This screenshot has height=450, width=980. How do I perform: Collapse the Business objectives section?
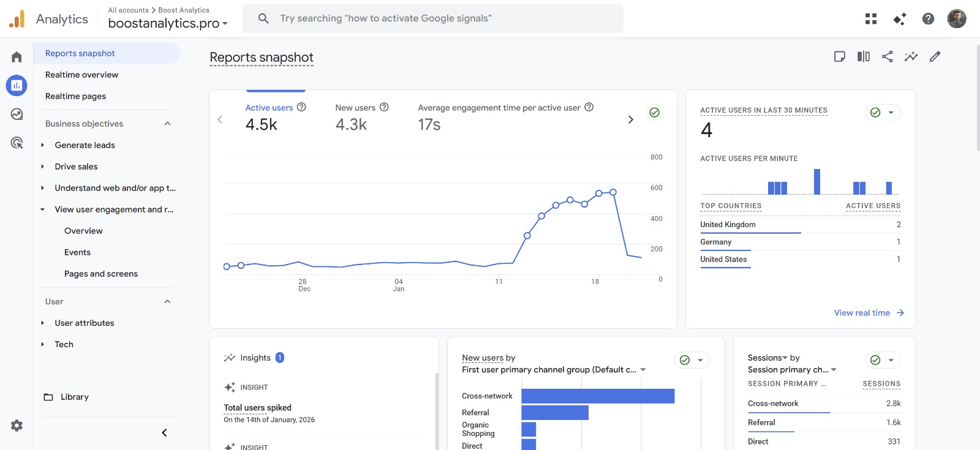click(167, 124)
